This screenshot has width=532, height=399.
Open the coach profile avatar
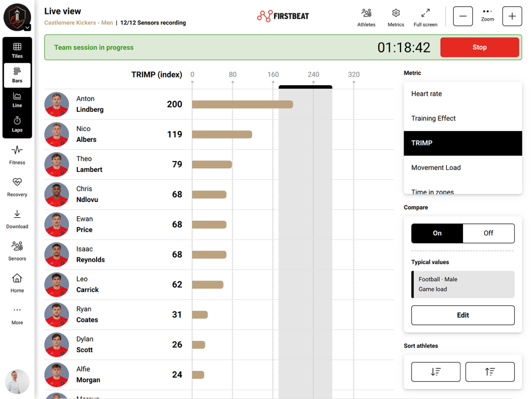point(17,381)
